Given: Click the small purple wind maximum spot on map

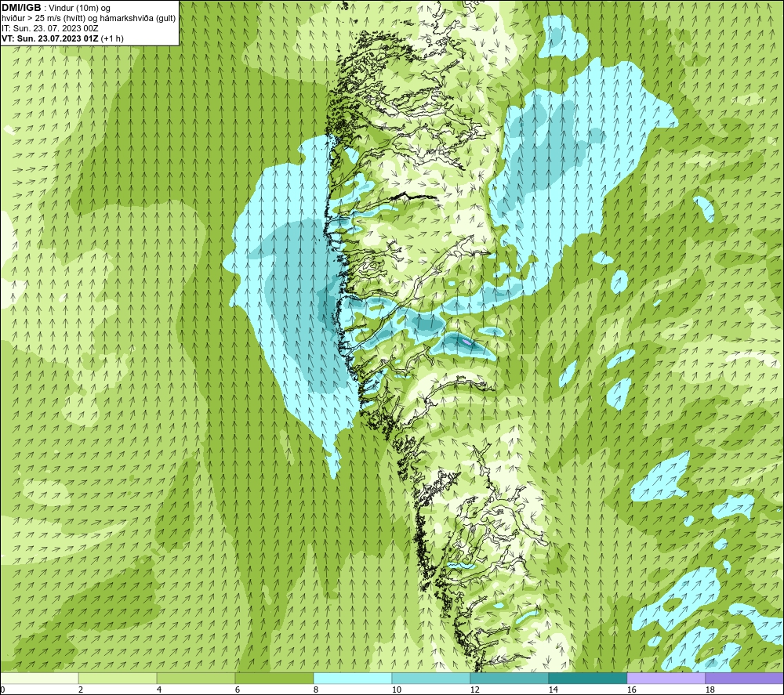Looking at the screenshot, I should click(x=466, y=342).
